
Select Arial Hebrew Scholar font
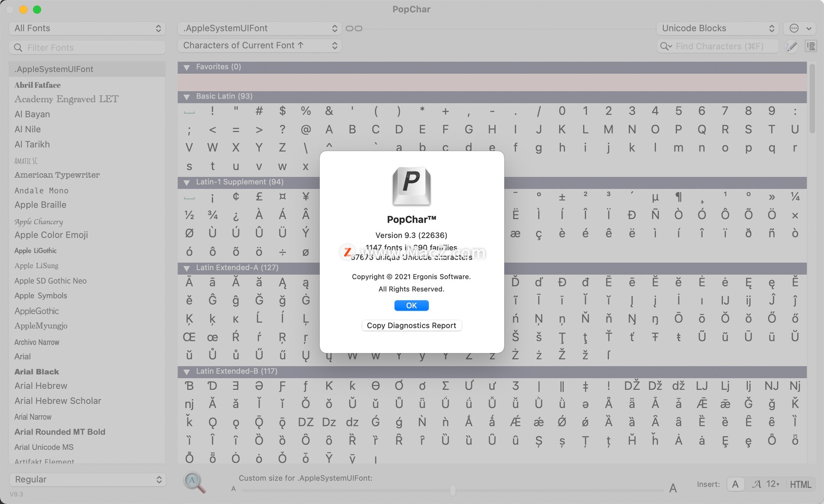tap(58, 401)
